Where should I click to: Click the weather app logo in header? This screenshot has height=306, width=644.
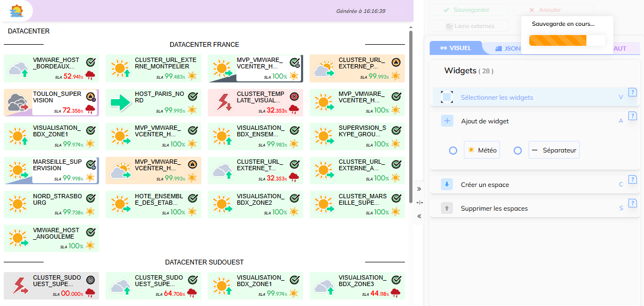[17, 10]
